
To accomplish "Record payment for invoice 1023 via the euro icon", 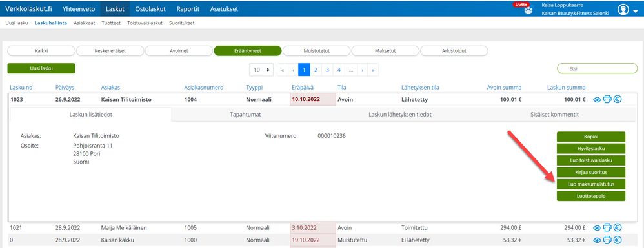I will coord(618,99).
